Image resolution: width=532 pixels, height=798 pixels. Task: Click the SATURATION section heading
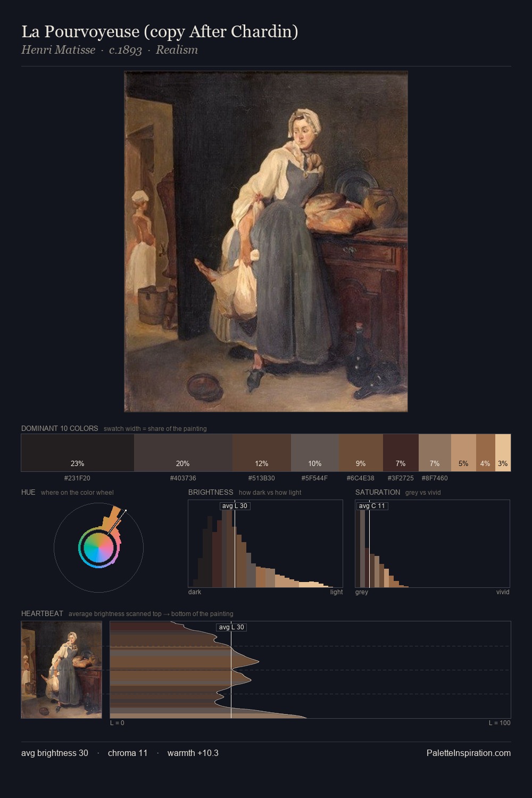tap(378, 492)
